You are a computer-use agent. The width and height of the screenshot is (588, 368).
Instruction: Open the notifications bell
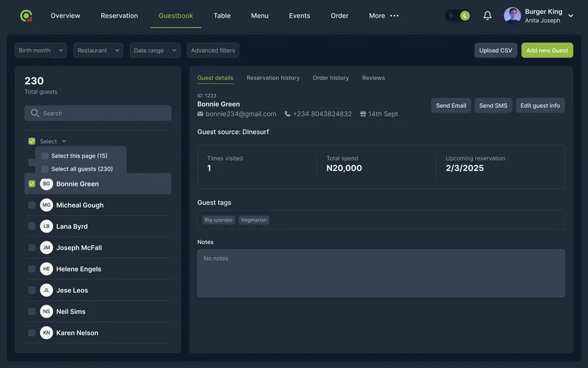pyautogui.click(x=487, y=16)
